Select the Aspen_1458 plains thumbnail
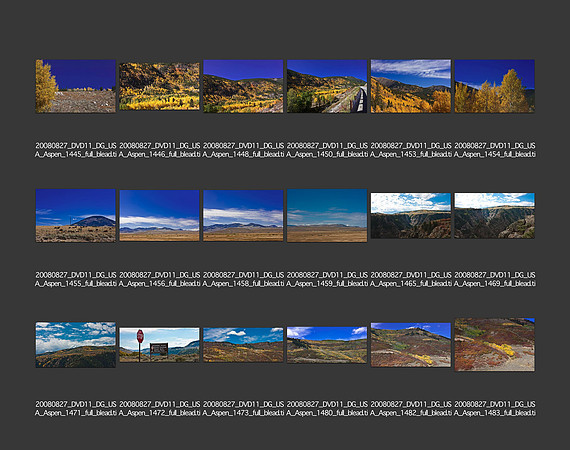Viewport: 570px width, 450px height. 243,216
